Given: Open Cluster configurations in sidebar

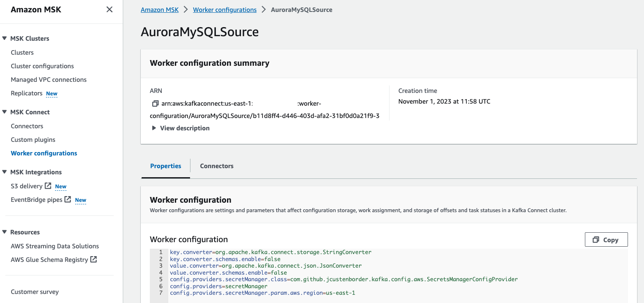Looking at the screenshot, I should (x=42, y=66).
